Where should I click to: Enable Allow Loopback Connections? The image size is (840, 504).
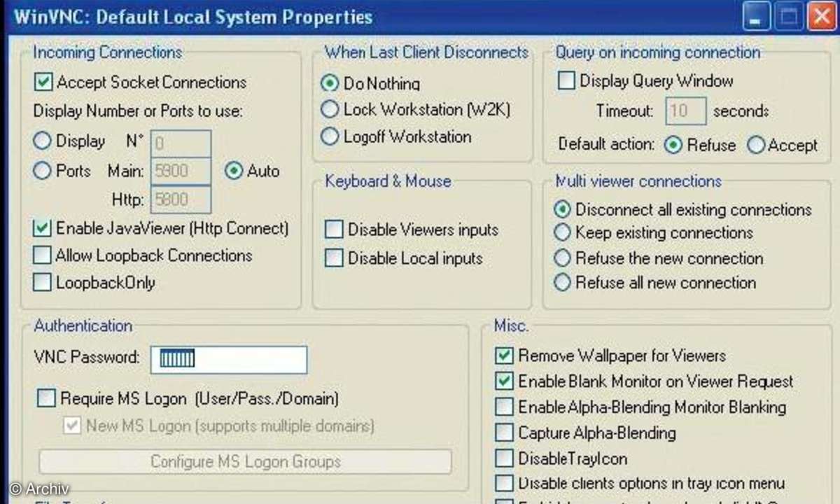[43, 255]
